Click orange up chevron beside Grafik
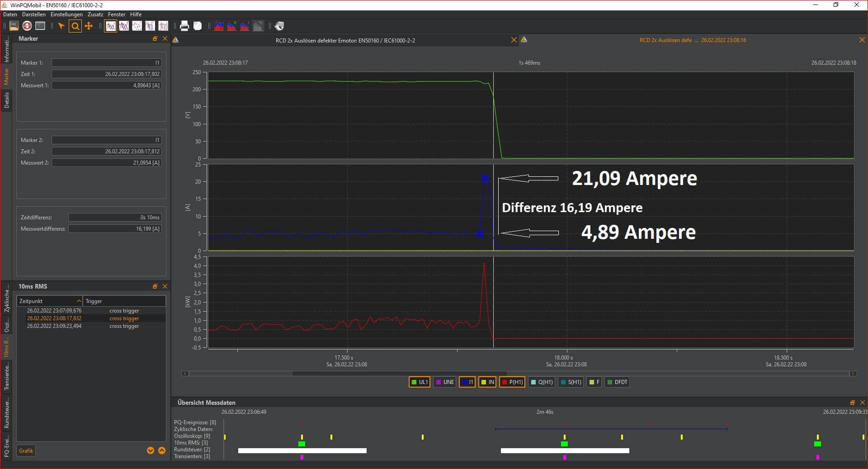Image resolution: width=868 pixels, height=469 pixels. pos(161,451)
